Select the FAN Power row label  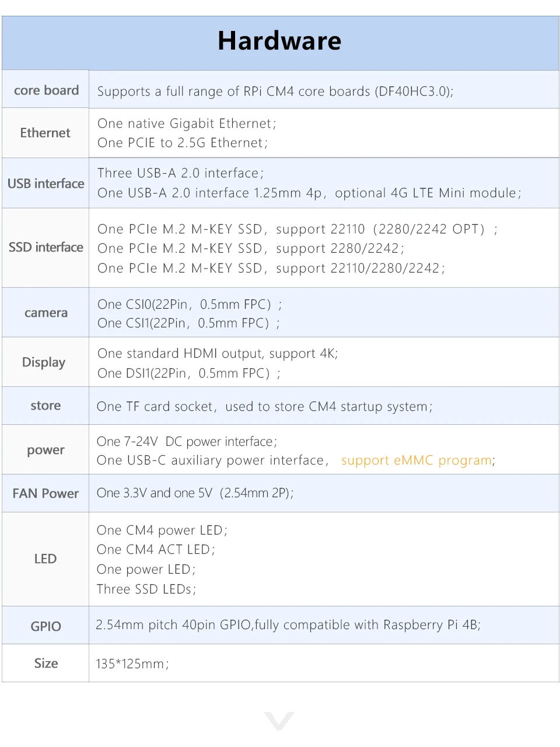(x=45, y=494)
